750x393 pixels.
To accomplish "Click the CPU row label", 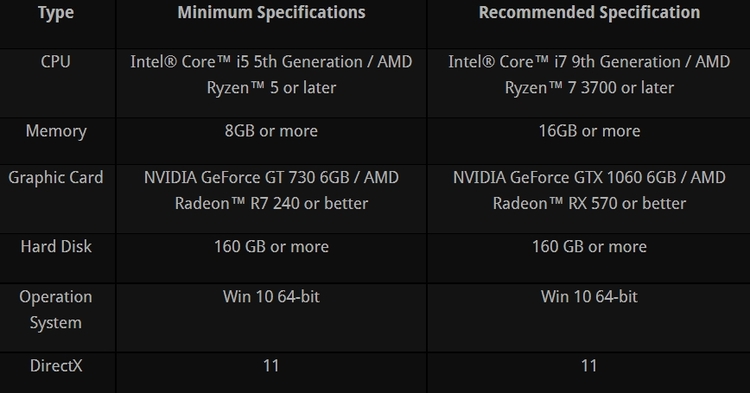I will tap(55, 62).
